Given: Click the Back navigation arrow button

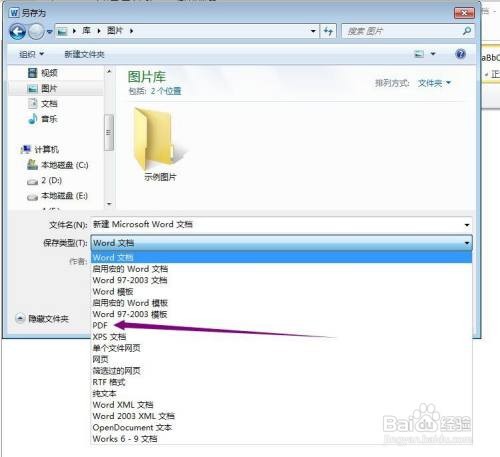Looking at the screenshot, I should 17,32.
